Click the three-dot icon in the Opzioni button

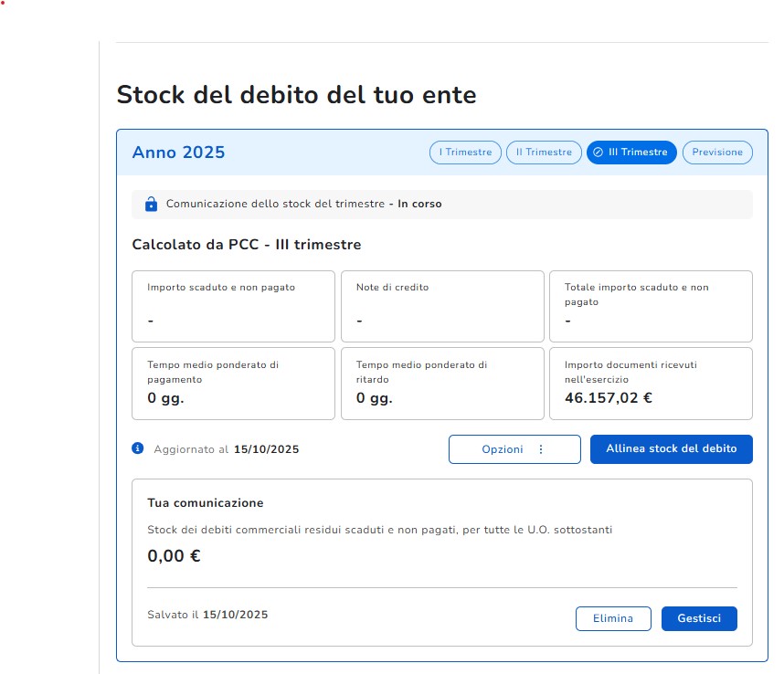coord(541,449)
